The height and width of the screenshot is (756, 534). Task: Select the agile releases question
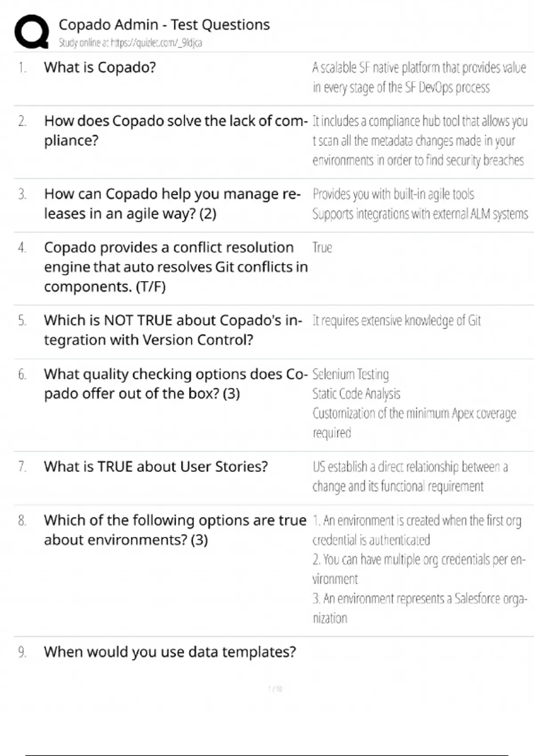tap(172, 204)
